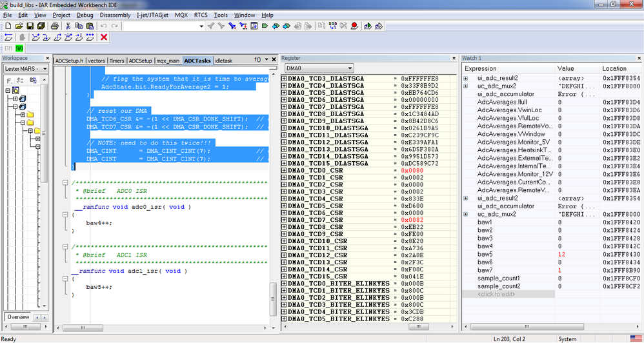Click the 'click to edit' watch entry field
This screenshot has height=343, width=644.
coord(497,294)
